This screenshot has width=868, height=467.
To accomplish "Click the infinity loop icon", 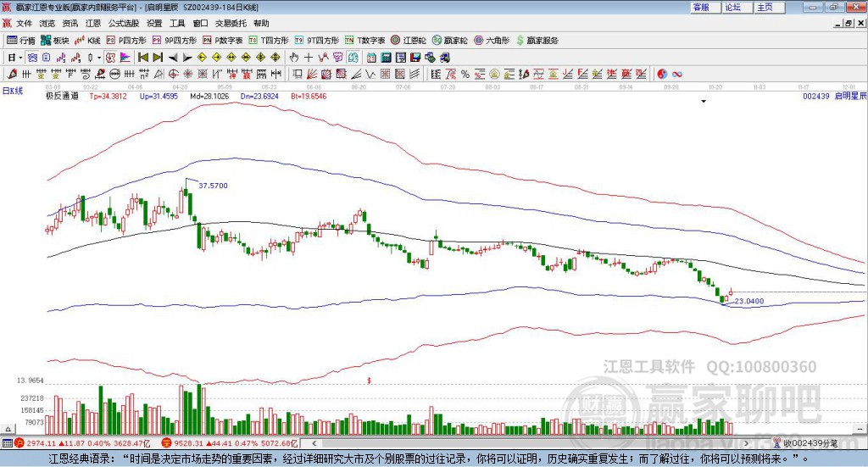I will point(677,74).
